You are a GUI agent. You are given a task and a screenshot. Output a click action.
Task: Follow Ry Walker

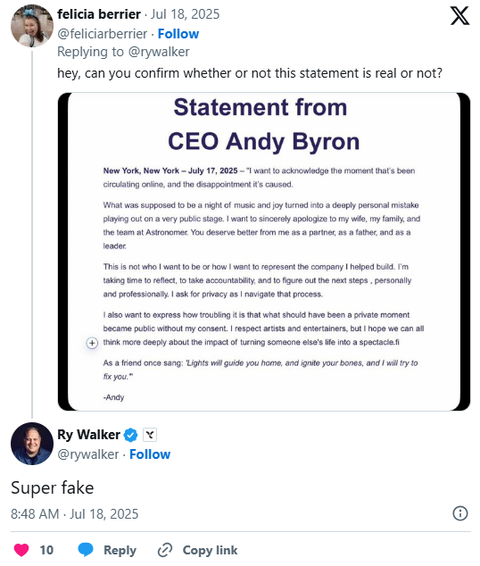pos(150,454)
